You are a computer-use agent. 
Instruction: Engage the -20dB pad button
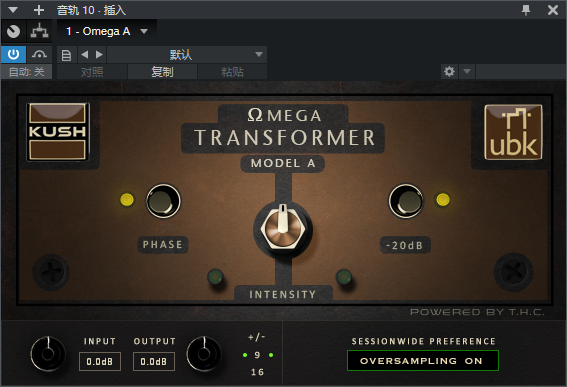tap(406, 201)
